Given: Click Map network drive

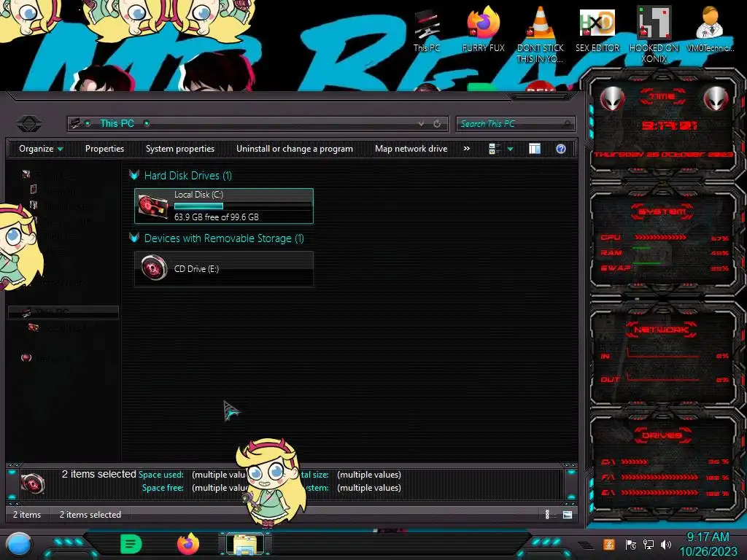Looking at the screenshot, I should pyautogui.click(x=411, y=149).
